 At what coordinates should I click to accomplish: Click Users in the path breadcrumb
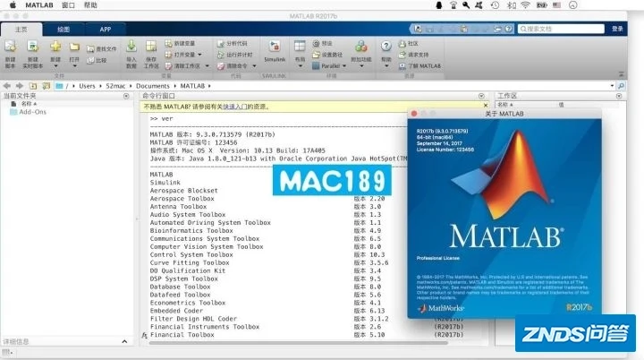(87, 86)
